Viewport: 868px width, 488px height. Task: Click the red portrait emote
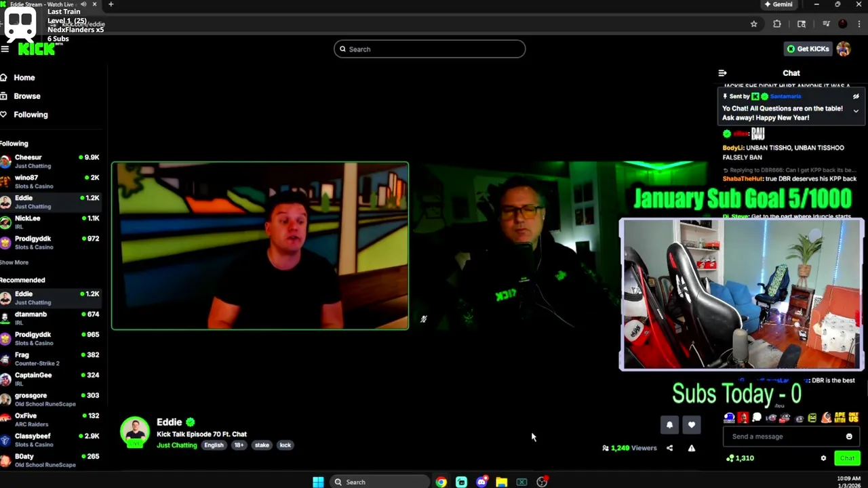pyautogui.click(x=743, y=418)
